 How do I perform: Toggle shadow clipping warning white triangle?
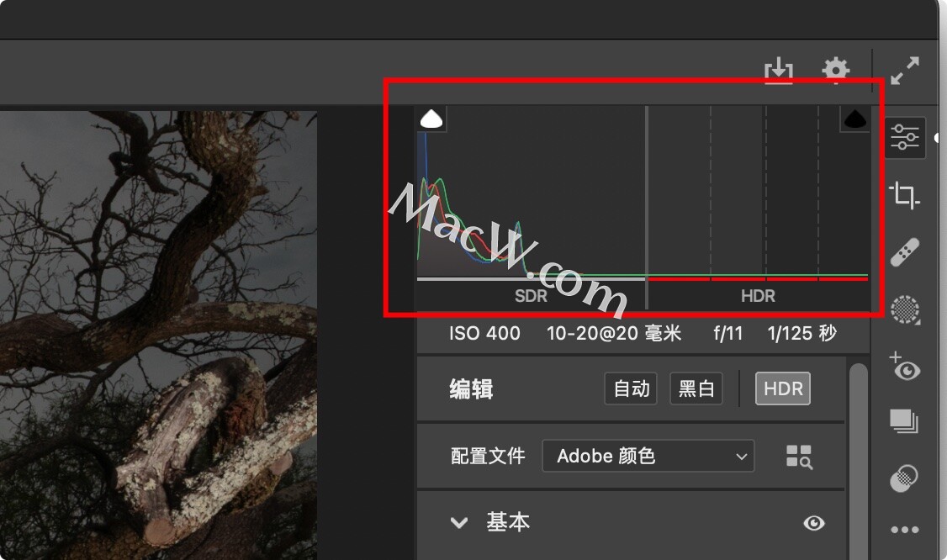pos(431,119)
